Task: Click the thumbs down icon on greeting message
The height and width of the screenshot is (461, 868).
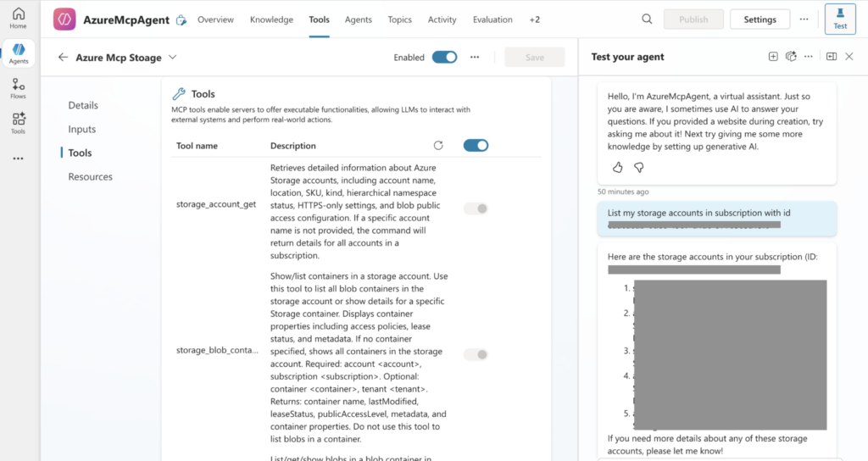Action: point(639,168)
